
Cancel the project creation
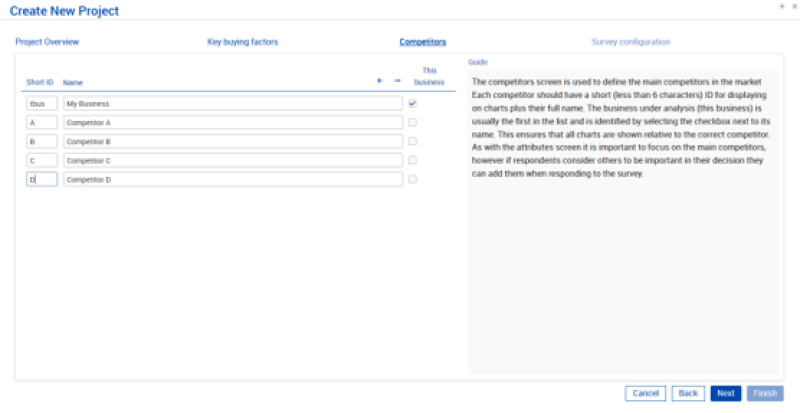pyautogui.click(x=645, y=393)
